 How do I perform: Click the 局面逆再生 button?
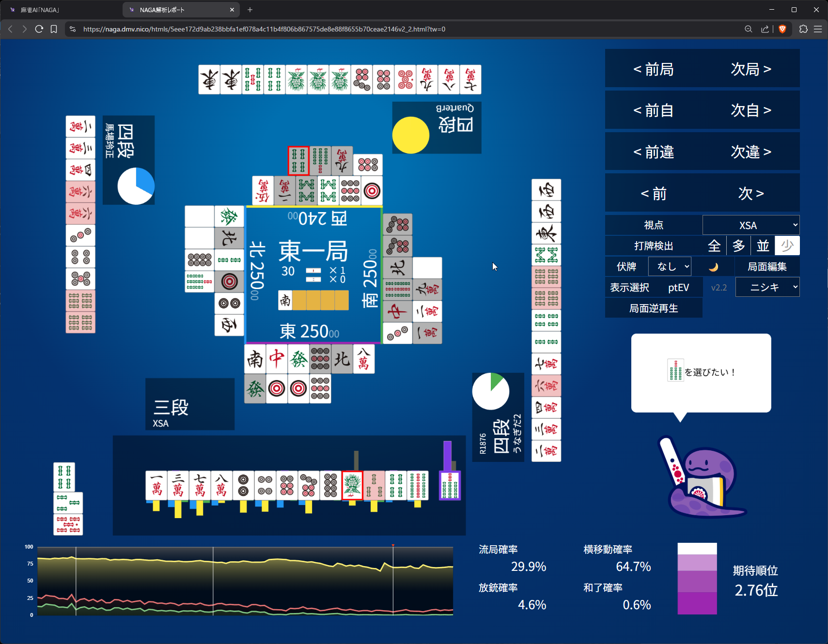click(x=654, y=308)
